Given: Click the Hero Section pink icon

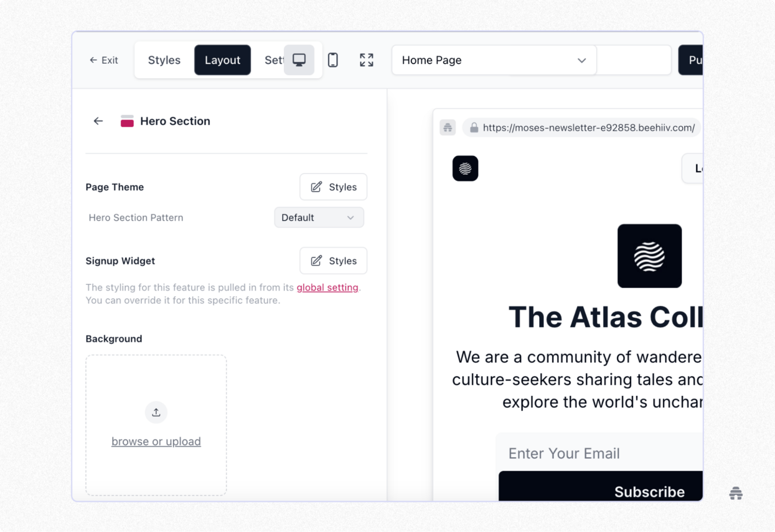Looking at the screenshot, I should point(127,121).
